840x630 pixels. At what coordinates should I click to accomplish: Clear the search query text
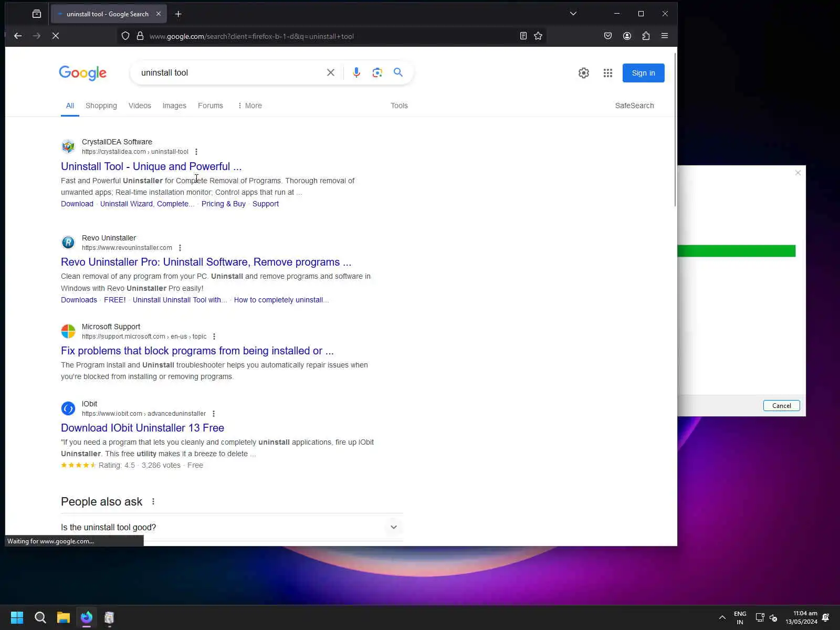click(x=331, y=72)
